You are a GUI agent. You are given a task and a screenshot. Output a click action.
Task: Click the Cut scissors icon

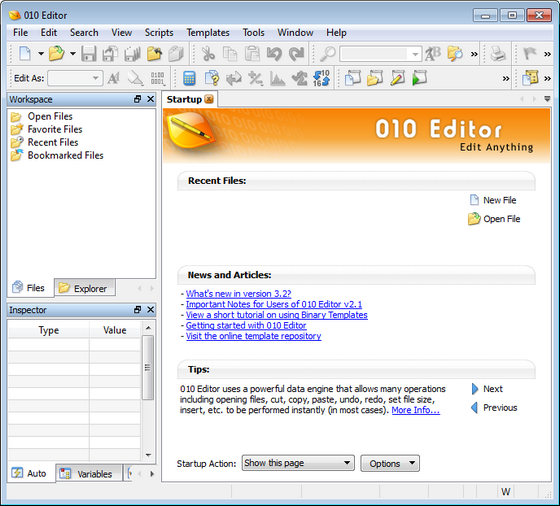coord(208,54)
